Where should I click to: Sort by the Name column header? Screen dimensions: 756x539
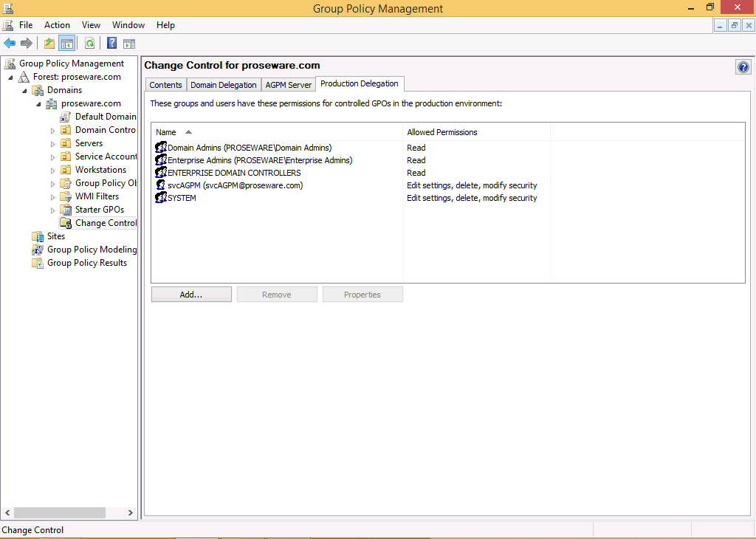tap(166, 132)
